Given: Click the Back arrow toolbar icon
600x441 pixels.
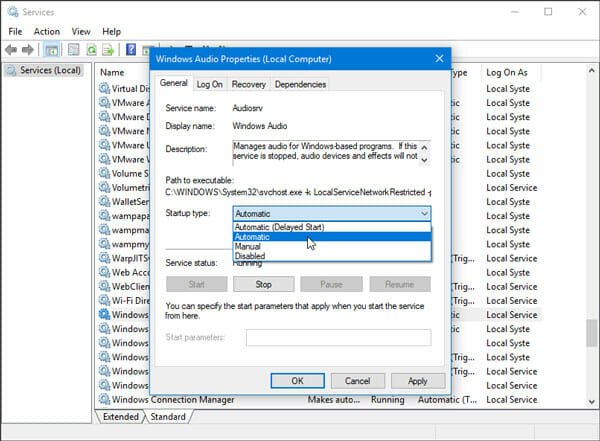Looking at the screenshot, I should click(x=13, y=50).
